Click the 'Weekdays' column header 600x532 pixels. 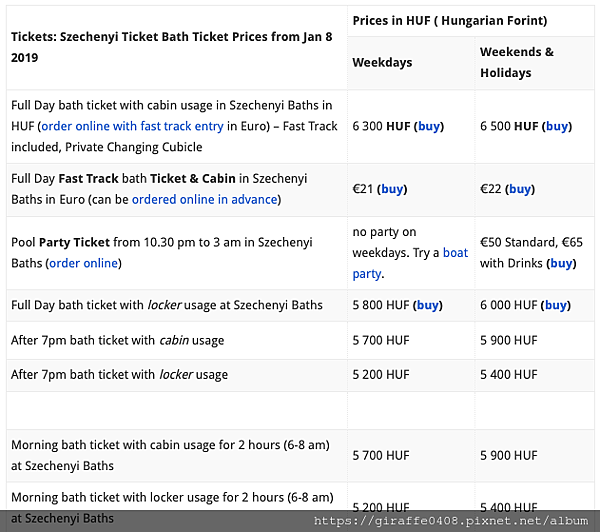tap(382, 62)
